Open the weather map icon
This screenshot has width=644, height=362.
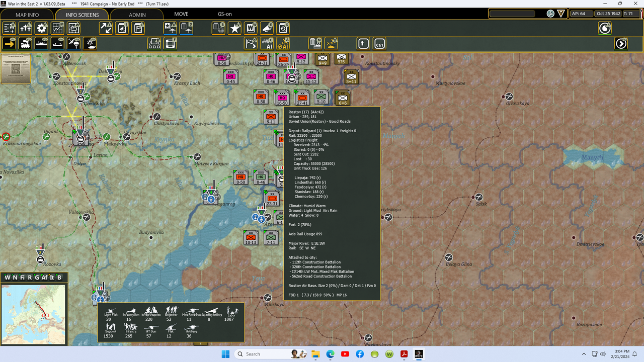tap(74, 28)
